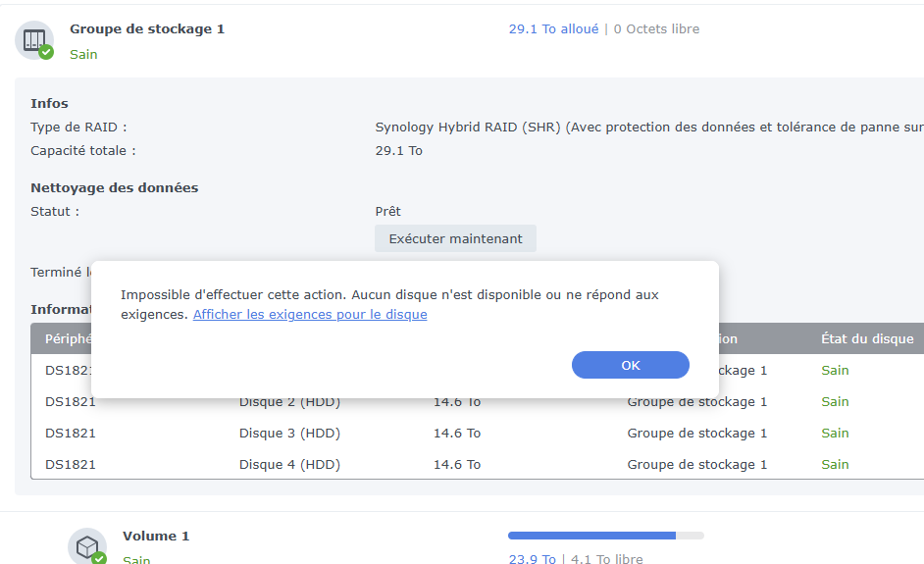Click the '23.9 To' used space value
This screenshot has height=564, width=924.
(x=532, y=559)
